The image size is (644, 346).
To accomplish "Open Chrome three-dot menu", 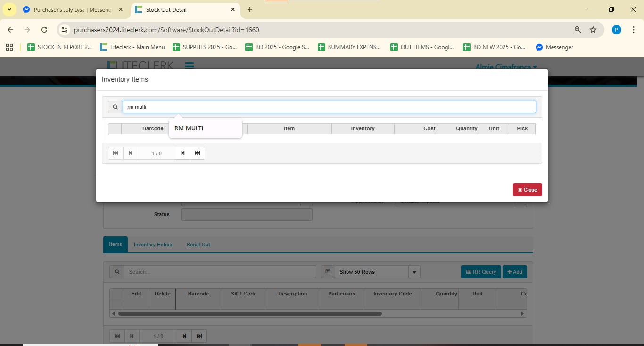I will 634,30.
